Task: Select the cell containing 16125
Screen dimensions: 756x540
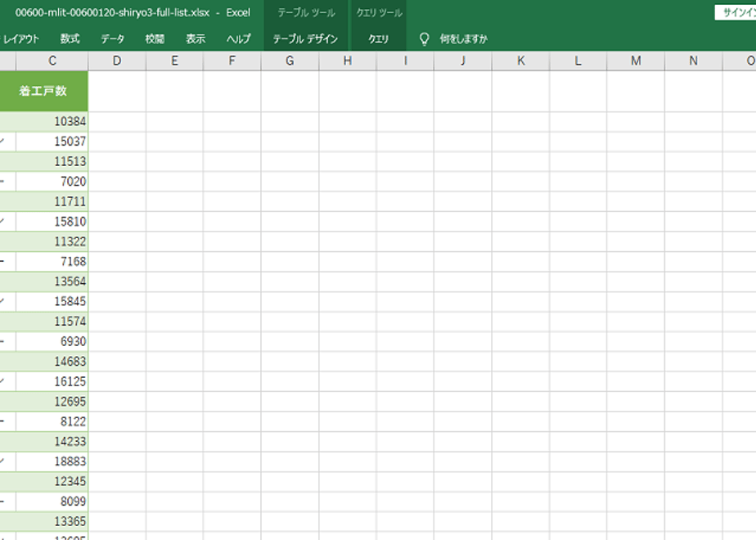Action: coord(52,381)
